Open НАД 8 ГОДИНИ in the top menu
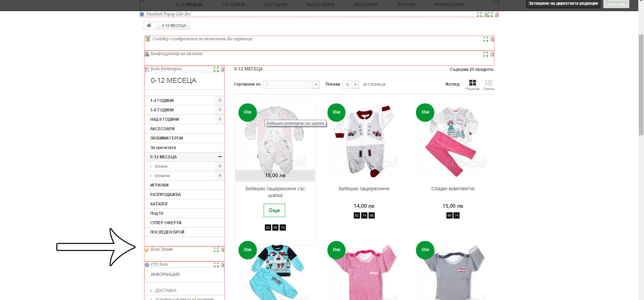Screen dimensions: 644x300 (x=320, y=5)
